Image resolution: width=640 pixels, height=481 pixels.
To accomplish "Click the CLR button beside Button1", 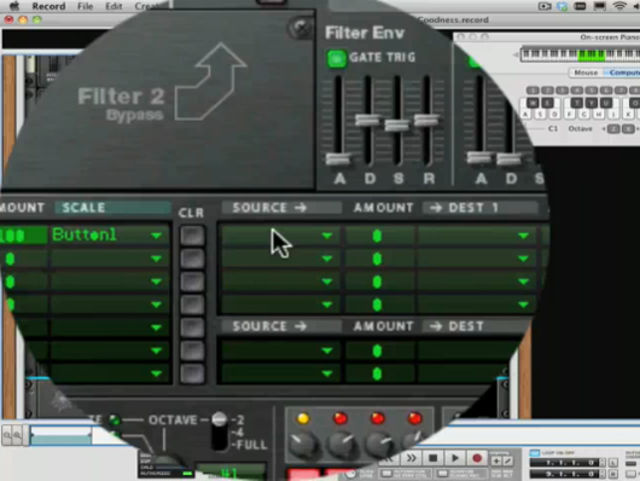I will 192,236.
